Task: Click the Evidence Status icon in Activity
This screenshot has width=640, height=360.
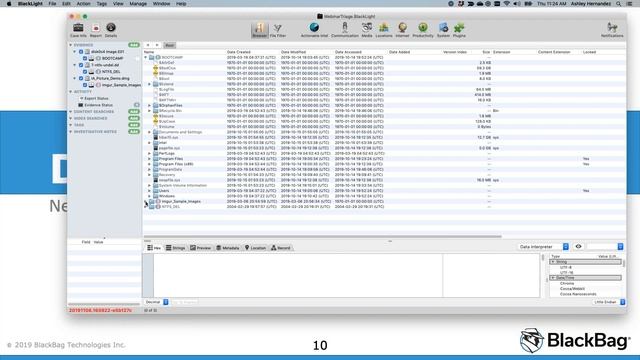Action: (x=80, y=105)
